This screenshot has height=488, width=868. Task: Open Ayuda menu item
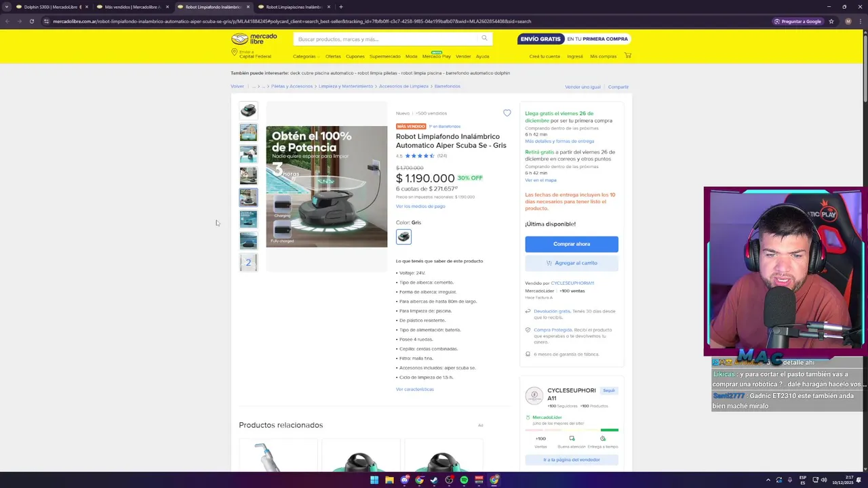(x=482, y=56)
